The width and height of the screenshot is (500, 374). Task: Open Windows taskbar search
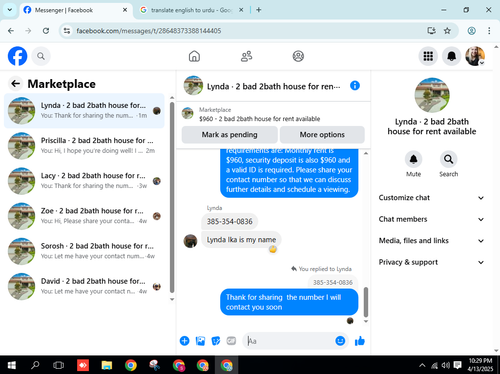(x=35, y=365)
